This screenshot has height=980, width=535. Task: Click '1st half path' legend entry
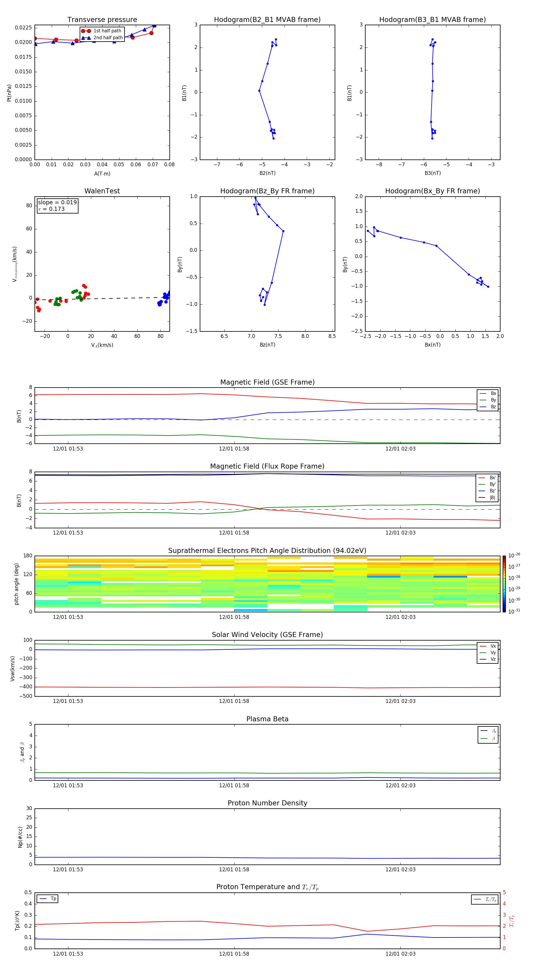tap(101, 31)
